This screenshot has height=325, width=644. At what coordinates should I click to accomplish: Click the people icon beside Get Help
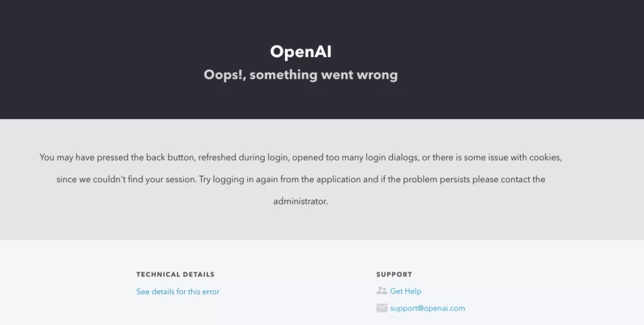point(382,291)
